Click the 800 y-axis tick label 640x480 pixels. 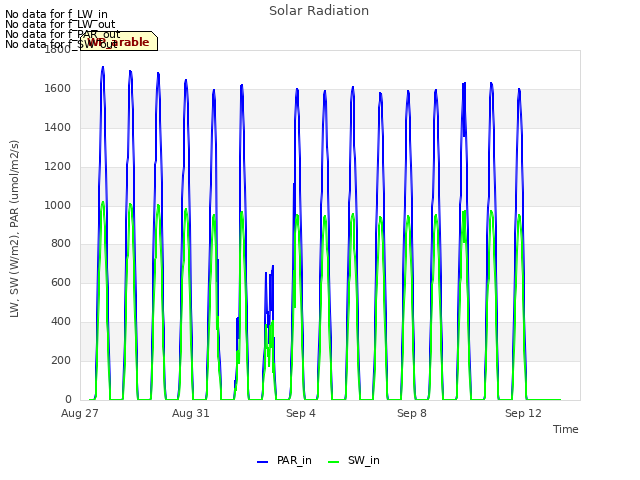[61, 244]
